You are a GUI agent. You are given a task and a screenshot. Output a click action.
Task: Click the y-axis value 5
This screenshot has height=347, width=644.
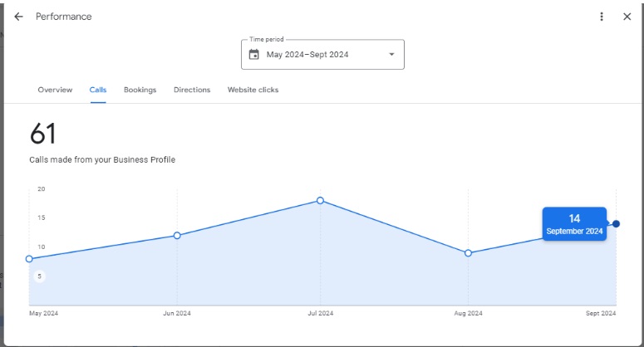(39, 276)
